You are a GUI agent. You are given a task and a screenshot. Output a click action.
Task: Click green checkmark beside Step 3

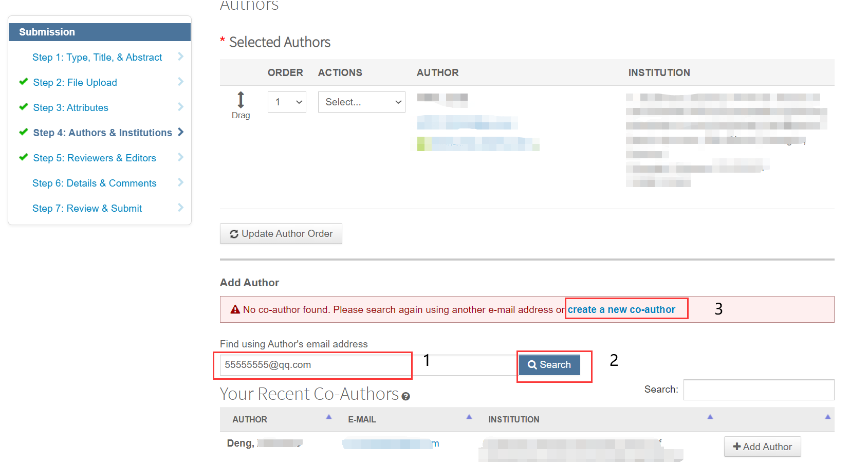[23, 107]
